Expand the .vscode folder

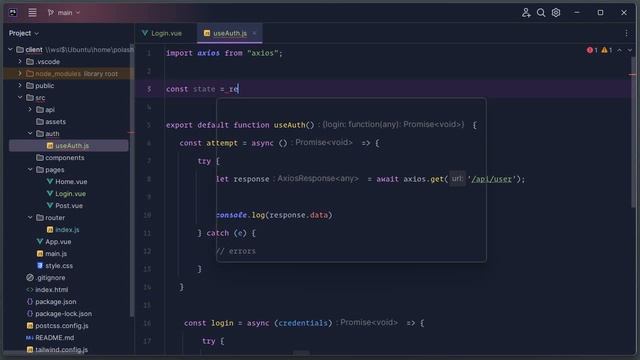point(20,62)
